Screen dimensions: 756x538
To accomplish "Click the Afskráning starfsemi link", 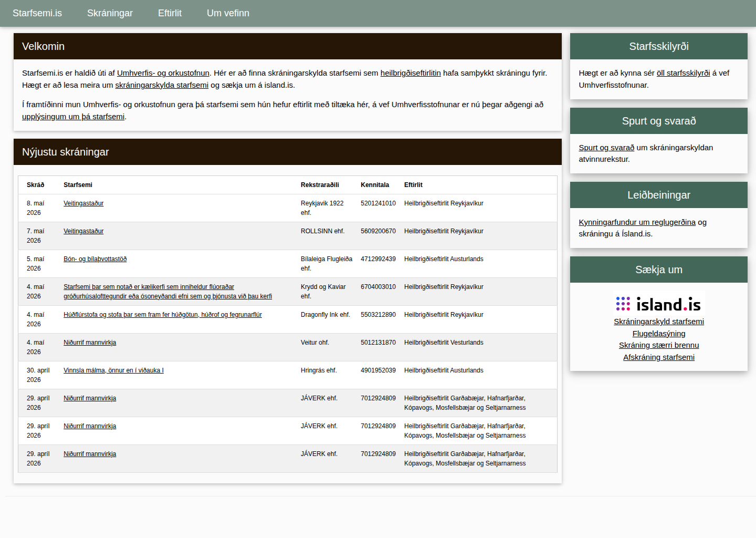I will pyautogui.click(x=659, y=357).
